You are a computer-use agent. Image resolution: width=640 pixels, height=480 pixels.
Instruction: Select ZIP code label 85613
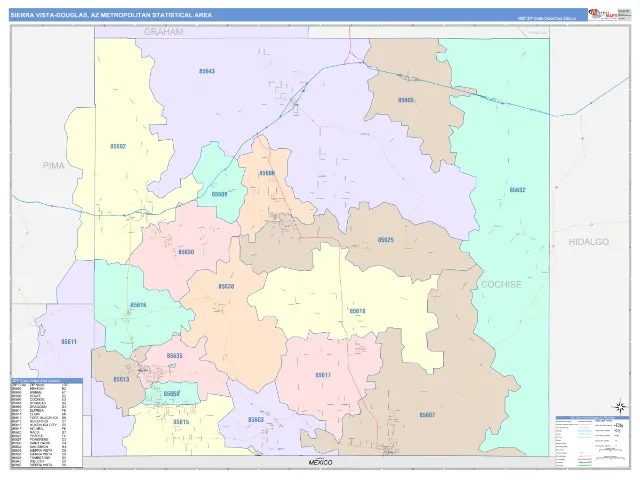point(121,379)
